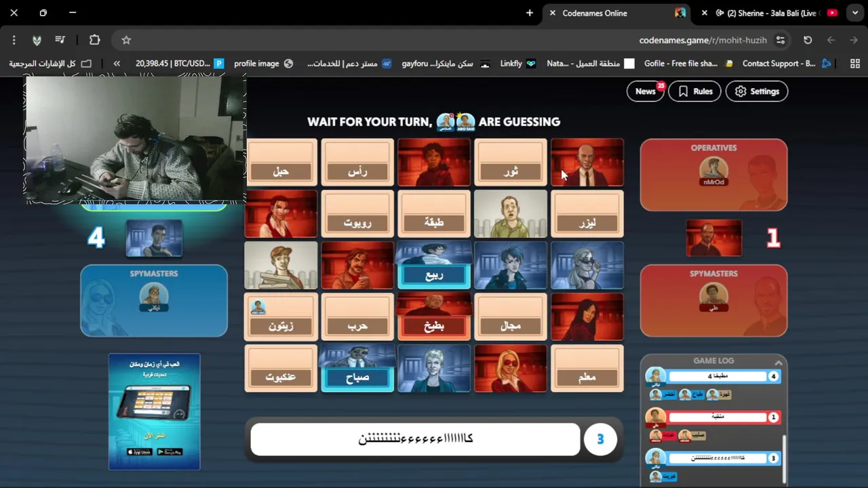Click the red clue log entry with number 1
Screen dimensions: 868x488
[x=717, y=417]
